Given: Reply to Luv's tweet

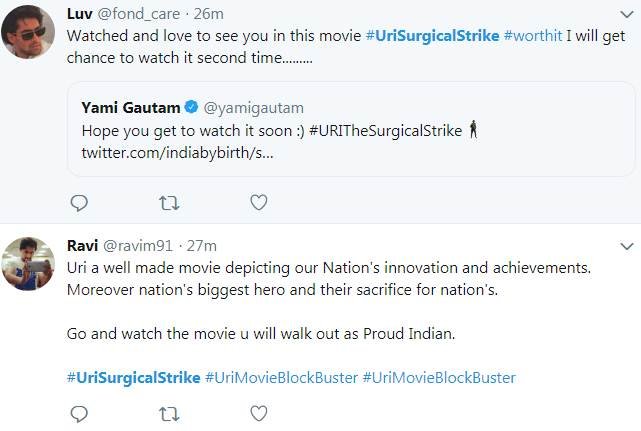Looking at the screenshot, I should click(80, 203).
